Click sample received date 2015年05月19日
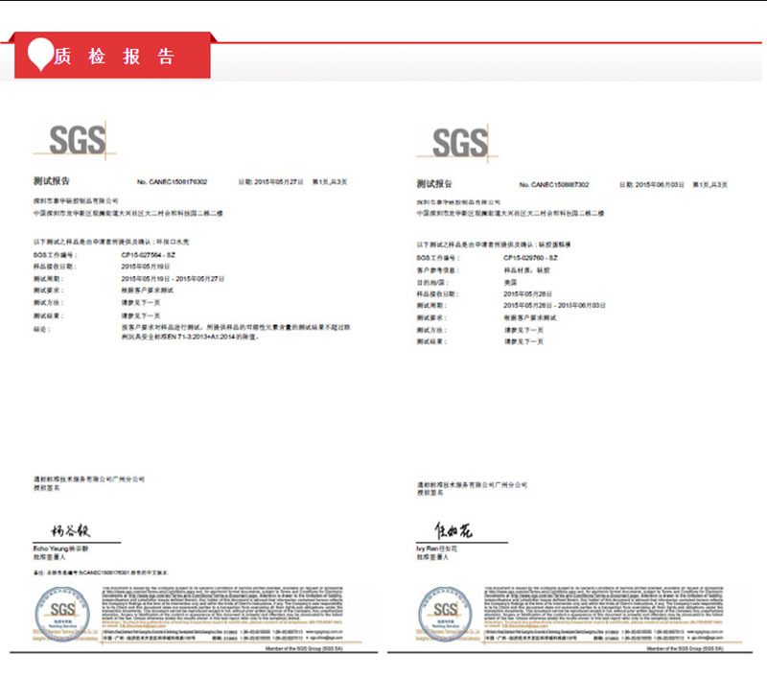Screen dimensions: 767x700 click(x=146, y=267)
